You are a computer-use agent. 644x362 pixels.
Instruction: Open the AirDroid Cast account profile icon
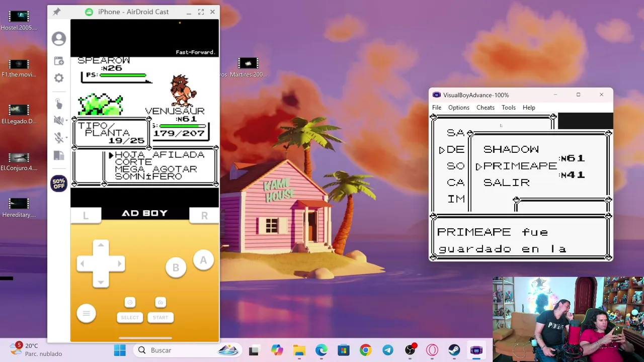[x=59, y=39]
